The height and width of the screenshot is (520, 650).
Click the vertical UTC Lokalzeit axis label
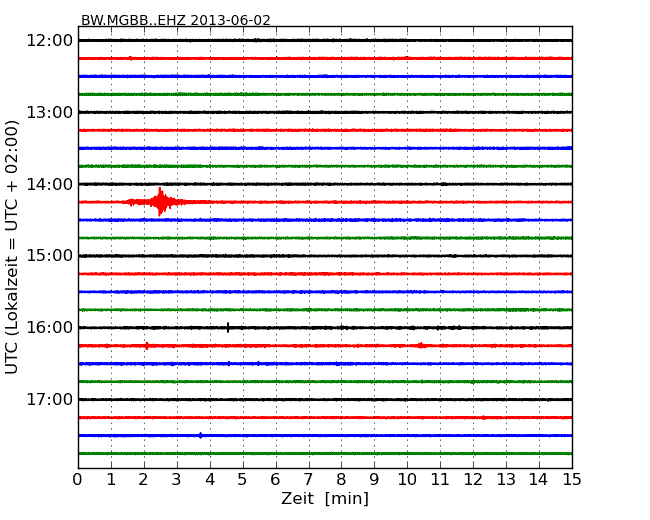[12, 247]
